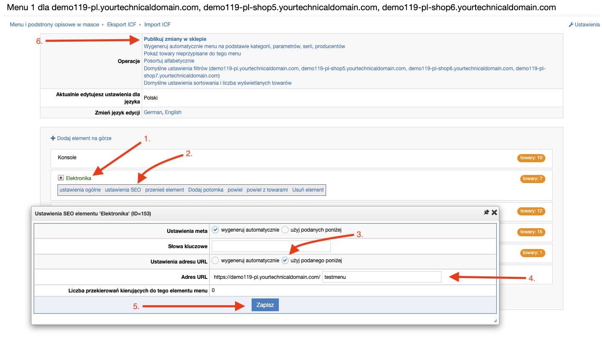Open ustawienia SEO for Elektronika
Viewport: 602px width, 364px height.
pyautogui.click(x=123, y=190)
